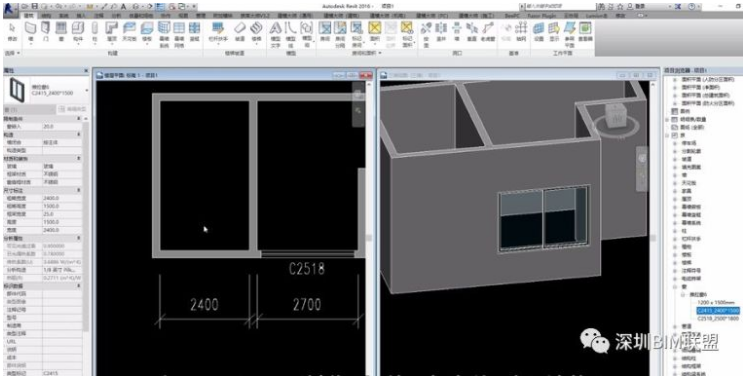Click the favorites star icon in the title bar
This screenshot has height=383, width=746.
pyautogui.click(x=620, y=7)
